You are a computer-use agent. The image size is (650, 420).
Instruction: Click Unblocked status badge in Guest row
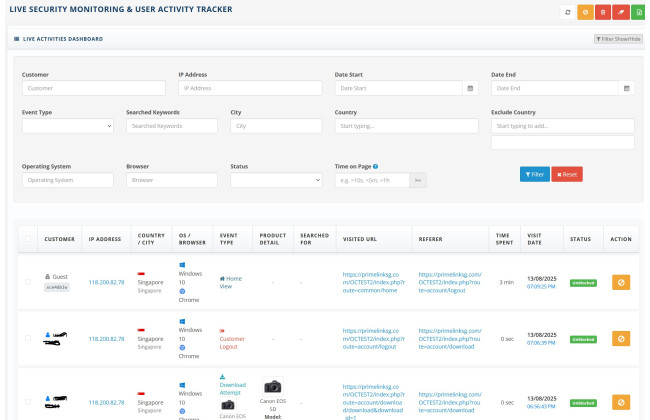coord(583,283)
